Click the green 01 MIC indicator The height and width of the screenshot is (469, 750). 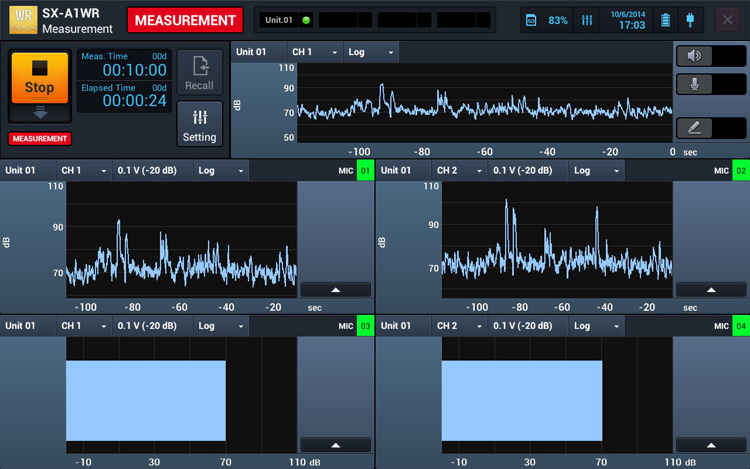pyautogui.click(x=365, y=171)
